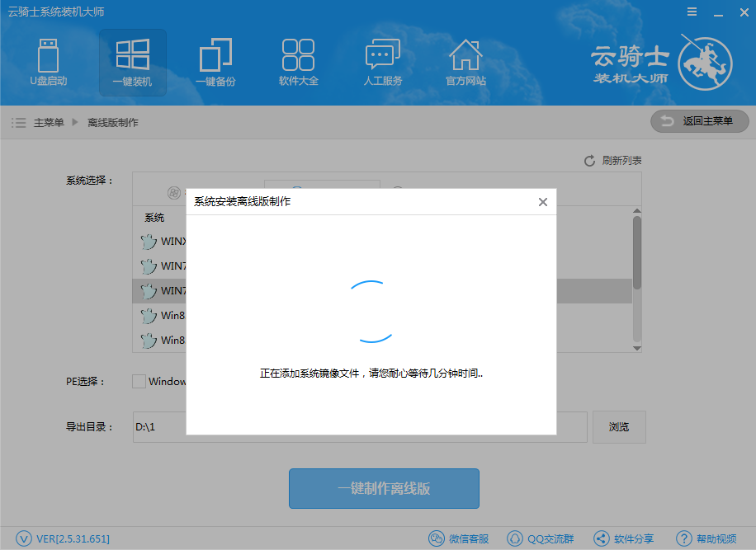The height and width of the screenshot is (550, 756).
Task: Click 浏览 to browse export directory
Action: point(619,426)
